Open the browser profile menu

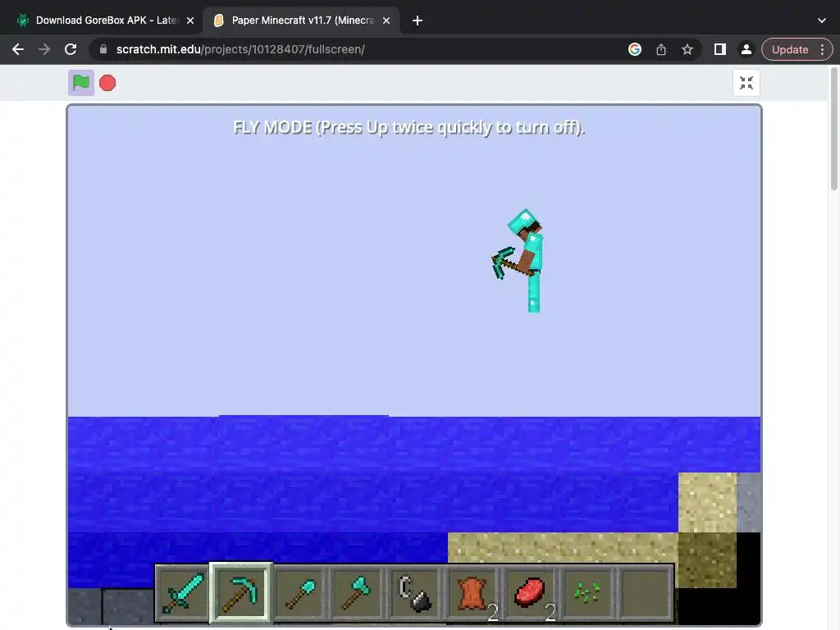[x=746, y=49]
